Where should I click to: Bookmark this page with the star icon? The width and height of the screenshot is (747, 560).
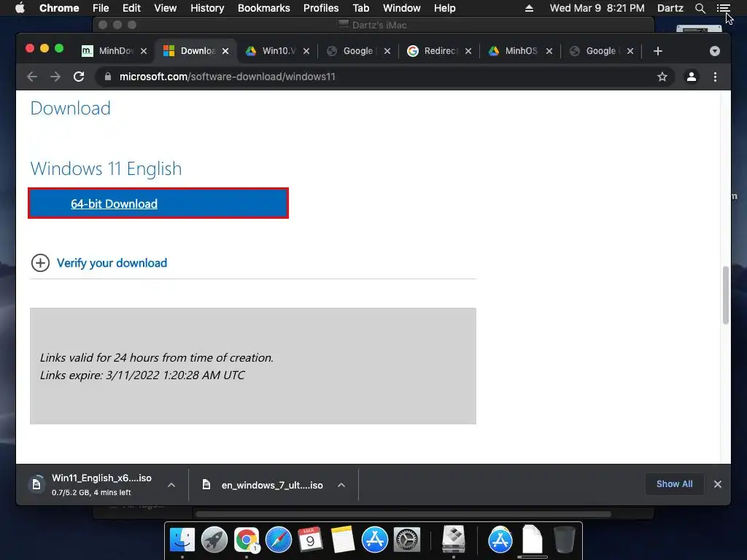click(662, 77)
